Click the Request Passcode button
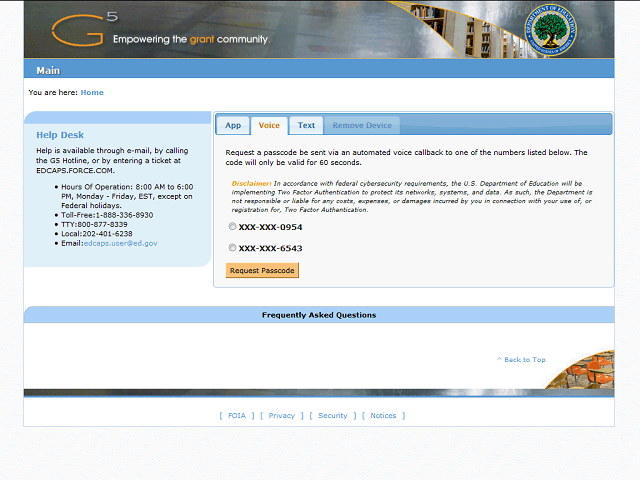The image size is (640, 480). 262,271
